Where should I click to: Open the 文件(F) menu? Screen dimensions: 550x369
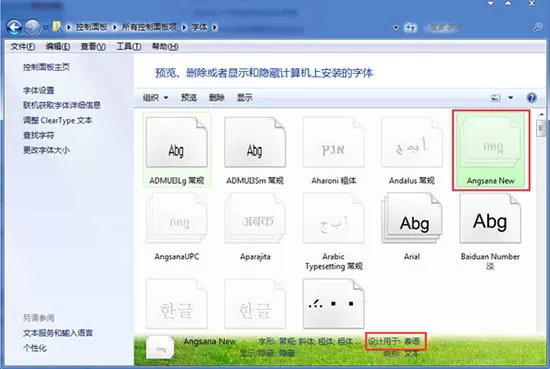coord(22,46)
